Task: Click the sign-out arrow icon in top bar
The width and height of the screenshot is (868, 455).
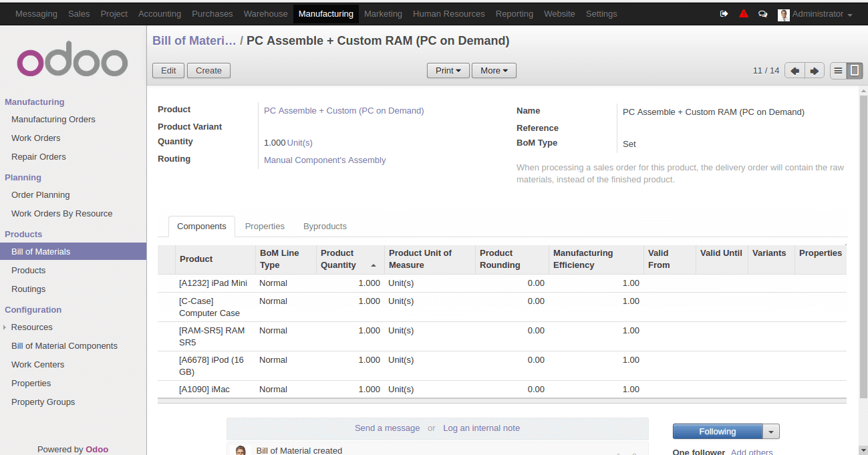Action: [x=724, y=14]
